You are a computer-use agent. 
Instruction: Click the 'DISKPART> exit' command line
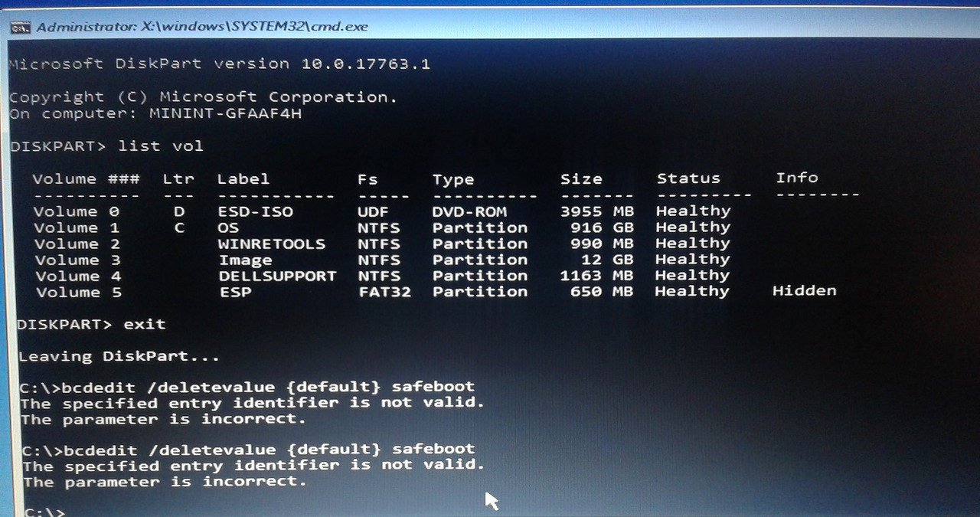(x=91, y=325)
